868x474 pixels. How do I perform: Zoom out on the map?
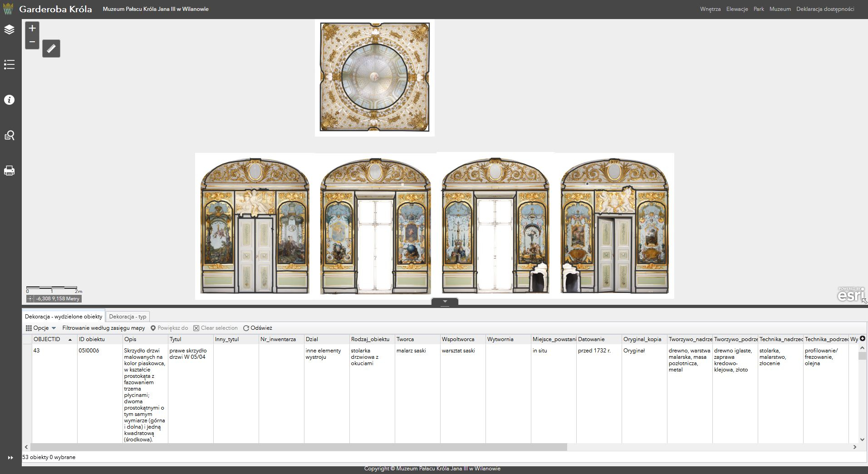tap(32, 42)
